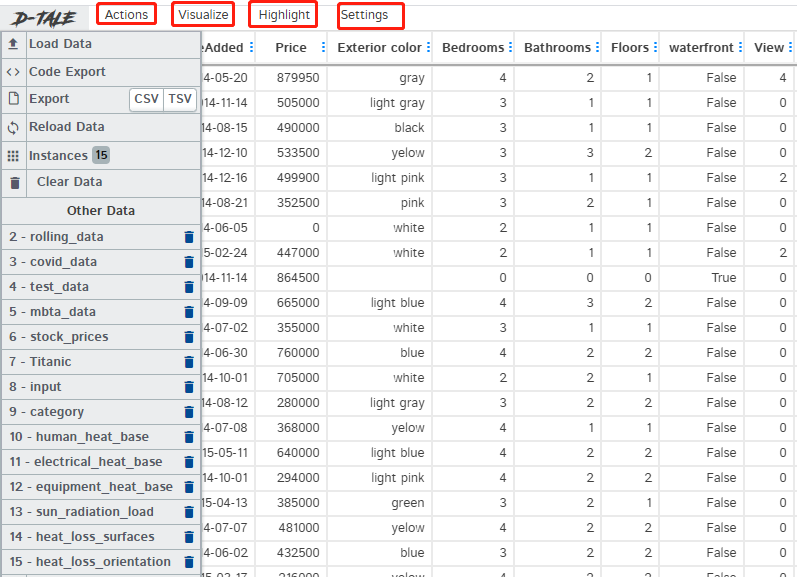
Task: Click the Export file icon
Action: [14, 99]
